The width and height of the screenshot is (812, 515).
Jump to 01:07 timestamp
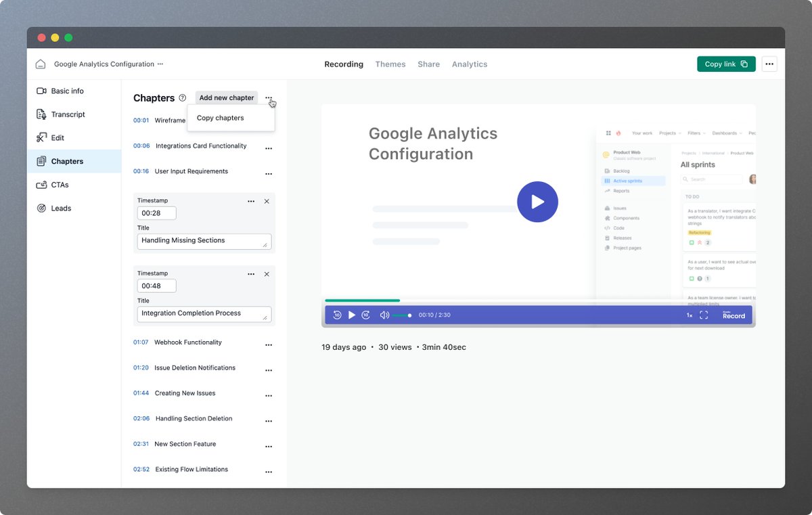141,342
